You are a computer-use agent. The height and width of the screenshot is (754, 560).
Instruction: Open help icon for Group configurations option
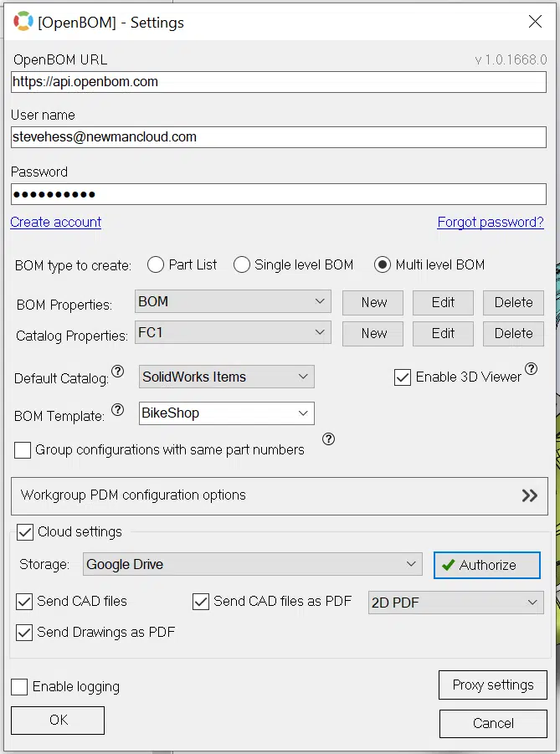click(329, 439)
